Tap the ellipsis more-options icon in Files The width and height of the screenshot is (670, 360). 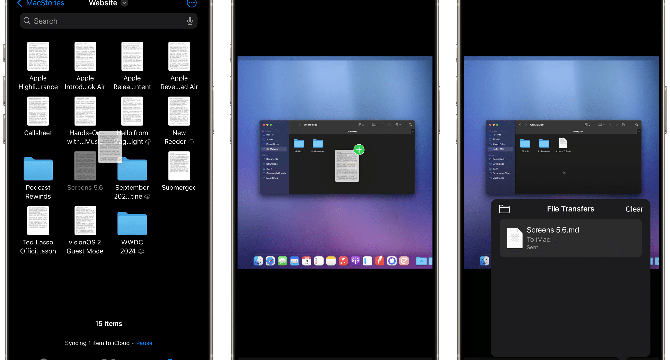click(192, 3)
